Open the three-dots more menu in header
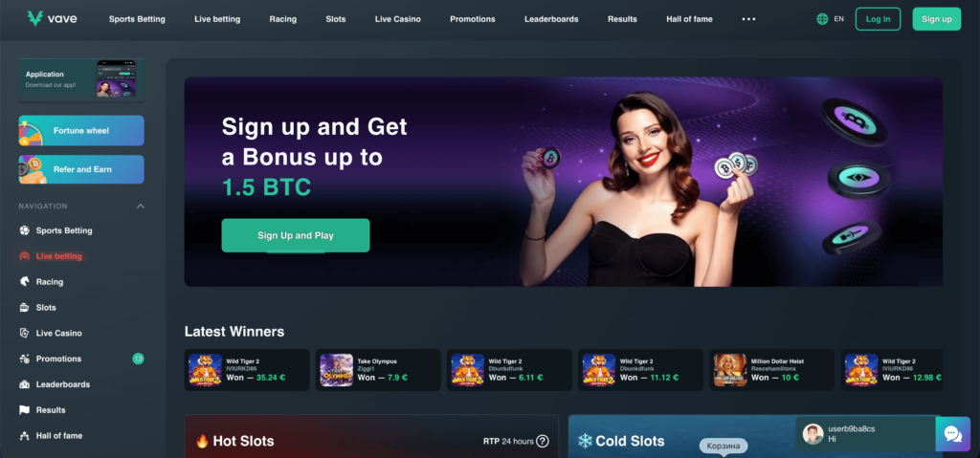This screenshot has width=980, height=458. (748, 19)
